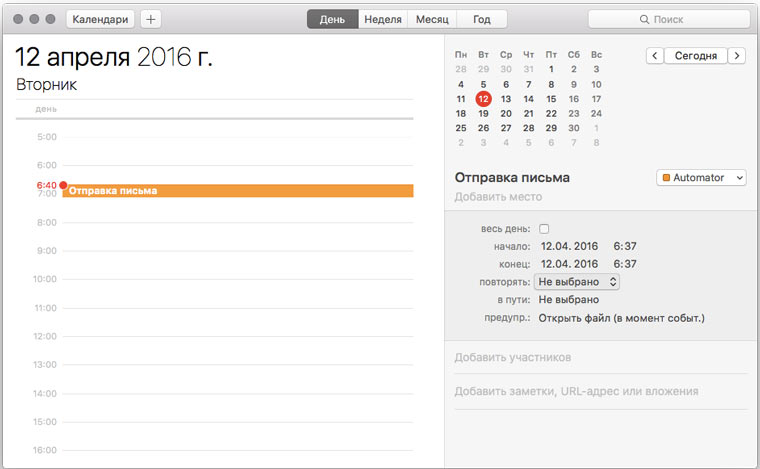
Task: Open the Automator calendar dropdown
Action: point(701,178)
